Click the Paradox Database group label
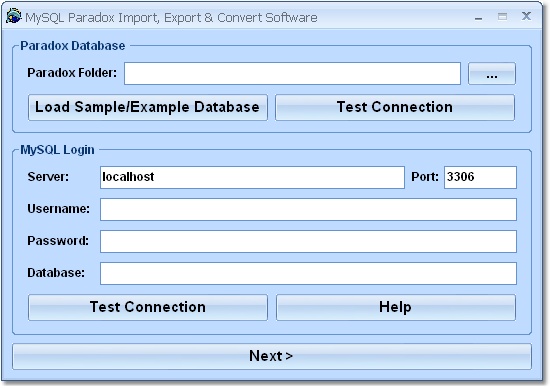 (x=73, y=46)
